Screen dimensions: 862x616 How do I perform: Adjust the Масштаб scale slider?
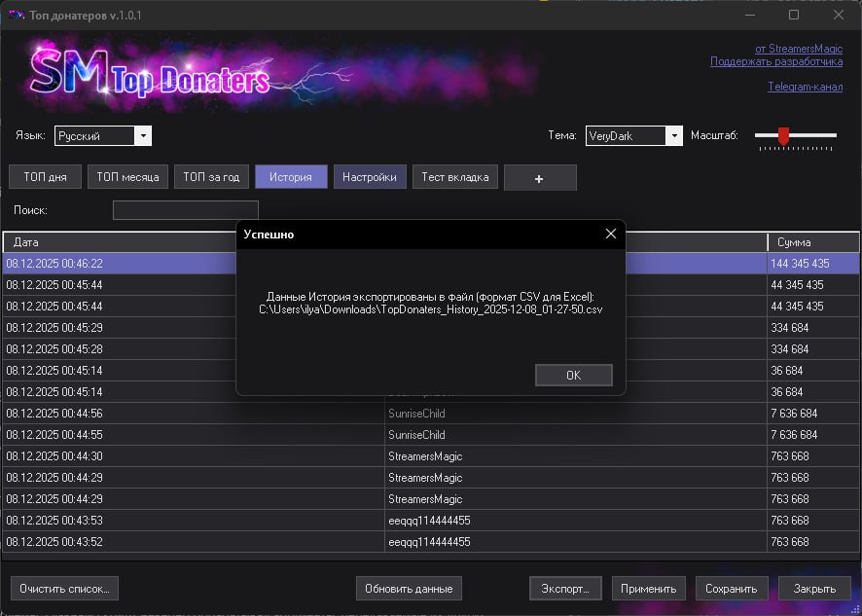783,136
